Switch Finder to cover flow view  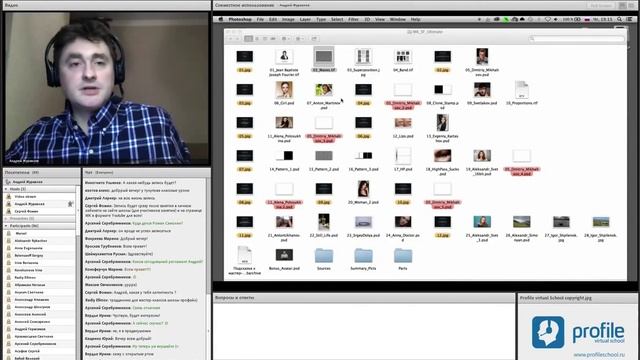273,38
